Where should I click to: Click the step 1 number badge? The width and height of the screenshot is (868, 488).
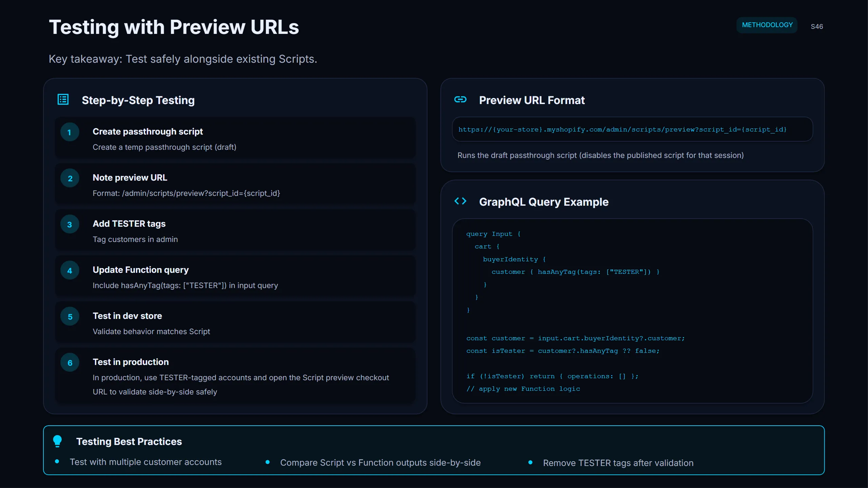coord(70,132)
